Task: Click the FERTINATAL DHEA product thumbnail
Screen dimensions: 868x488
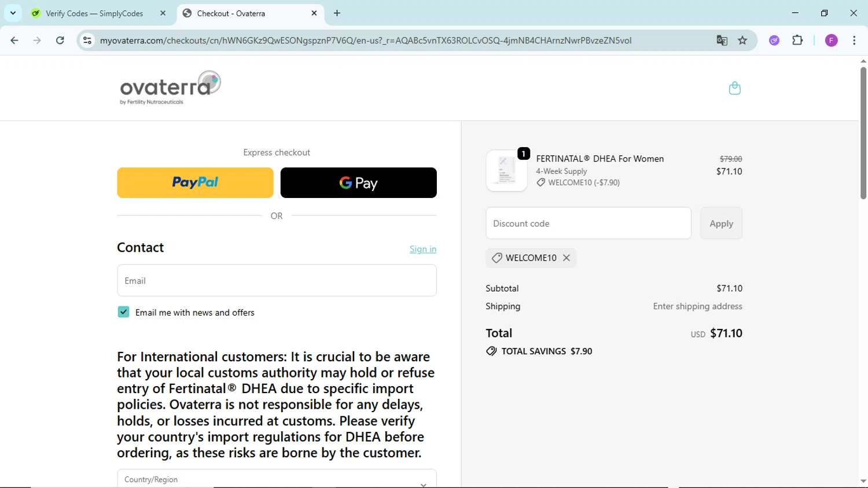Action: [506, 171]
